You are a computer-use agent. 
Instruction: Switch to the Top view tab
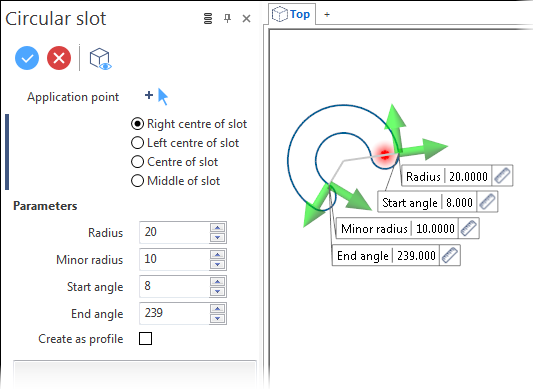click(x=292, y=14)
